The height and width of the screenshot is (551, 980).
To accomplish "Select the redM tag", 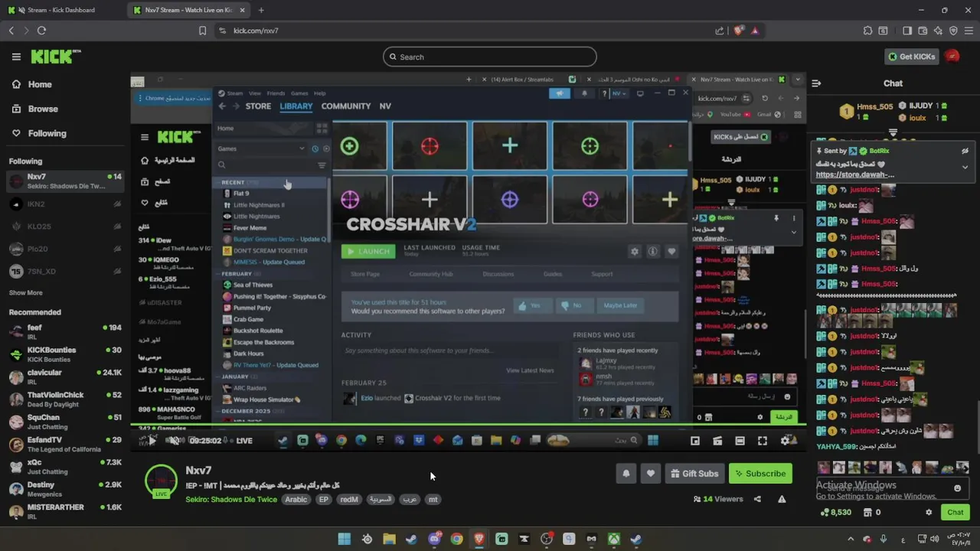I will click(349, 499).
